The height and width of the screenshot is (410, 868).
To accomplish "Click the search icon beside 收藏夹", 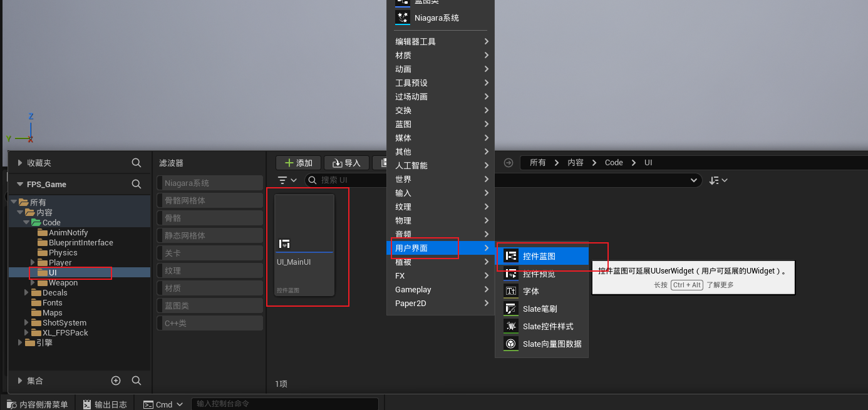I will tap(137, 163).
